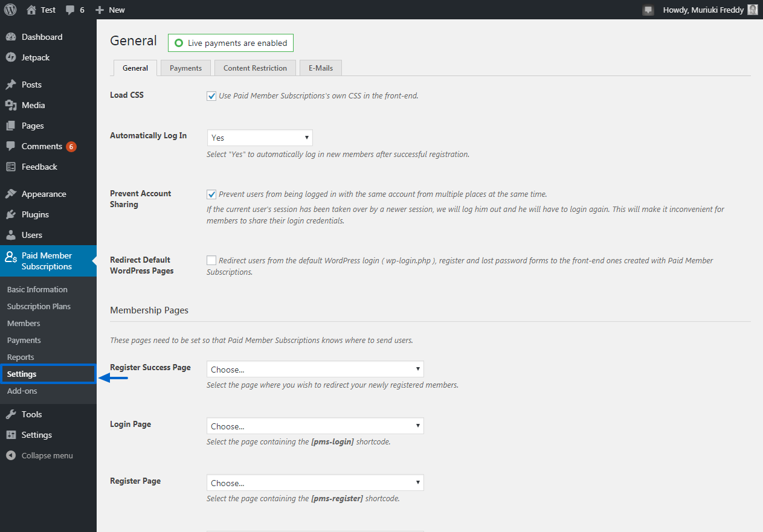
Task: Click the Users person icon
Action: (11, 235)
